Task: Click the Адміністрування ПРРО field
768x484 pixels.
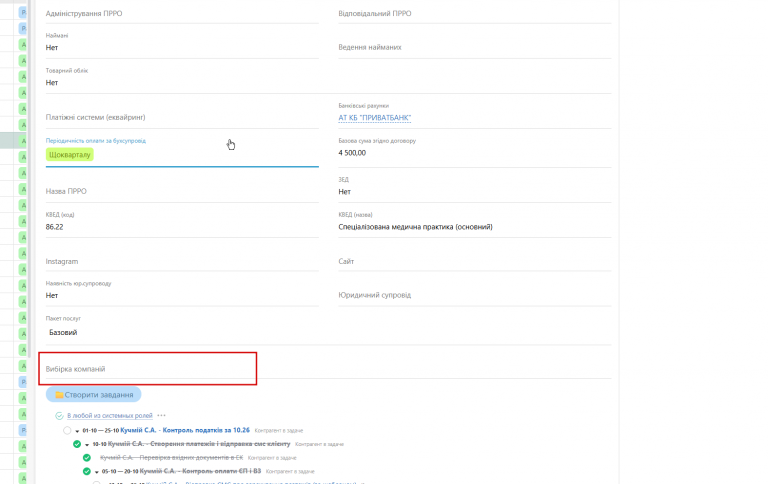Action: [182, 14]
